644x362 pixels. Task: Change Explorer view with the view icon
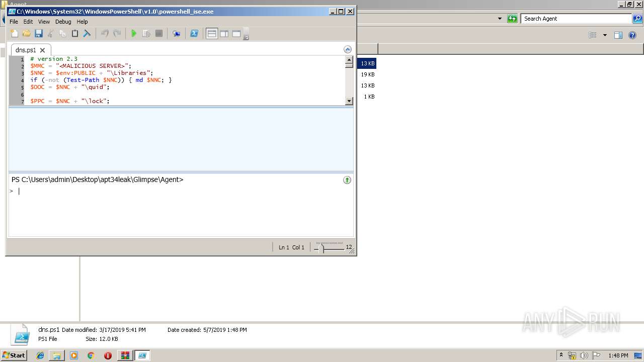[x=593, y=35]
